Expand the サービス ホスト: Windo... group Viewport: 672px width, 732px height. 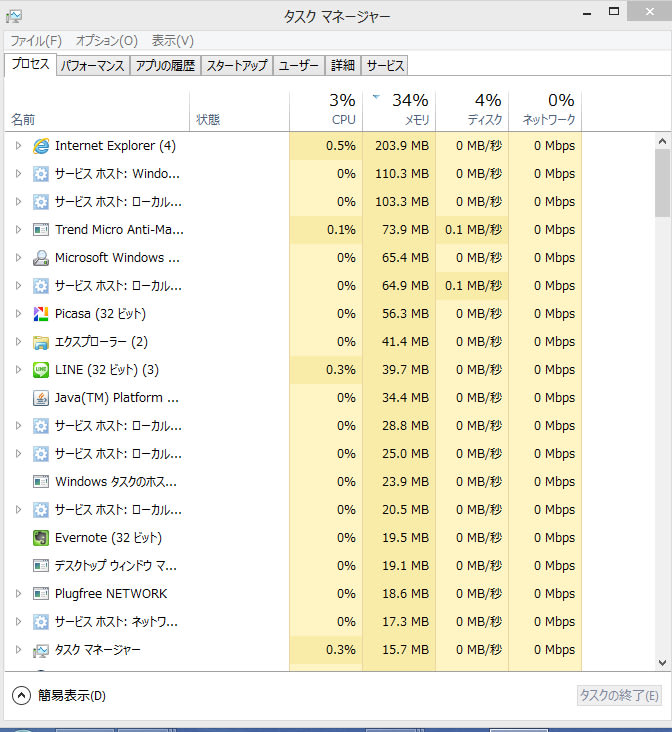pyautogui.click(x=18, y=174)
